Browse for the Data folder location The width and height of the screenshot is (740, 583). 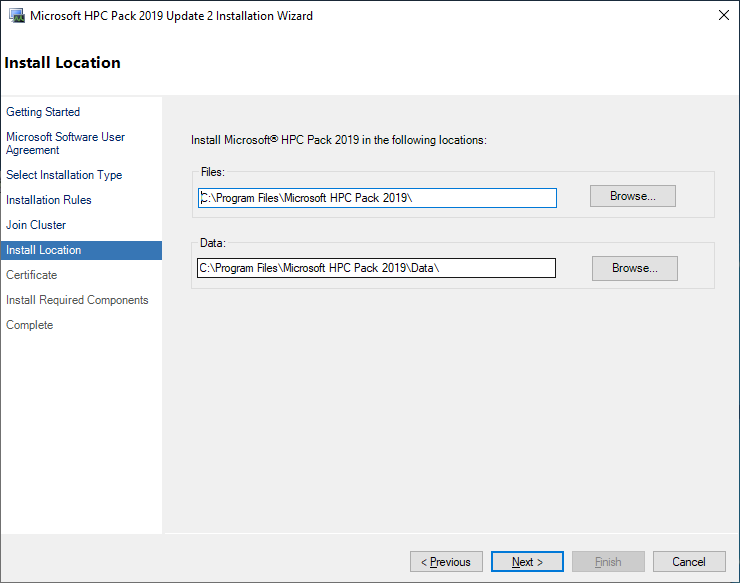(x=635, y=268)
